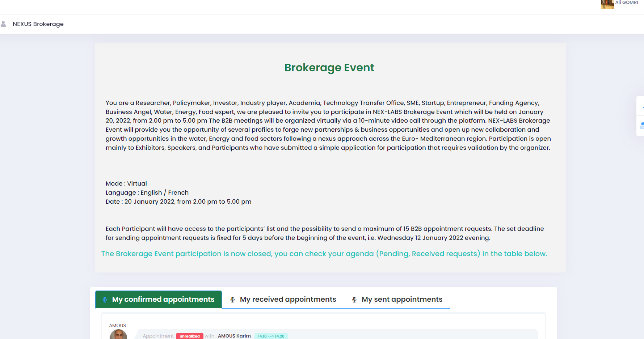
Task: Click Date : 20 January 2022 line
Action: tap(178, 202)
